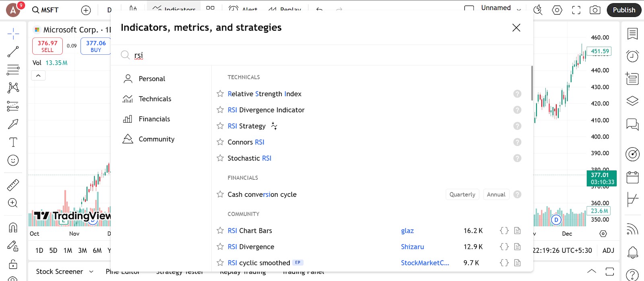Select the Community category
The height and width of the screenshot is (281, 644).
(x=149, y=139)
